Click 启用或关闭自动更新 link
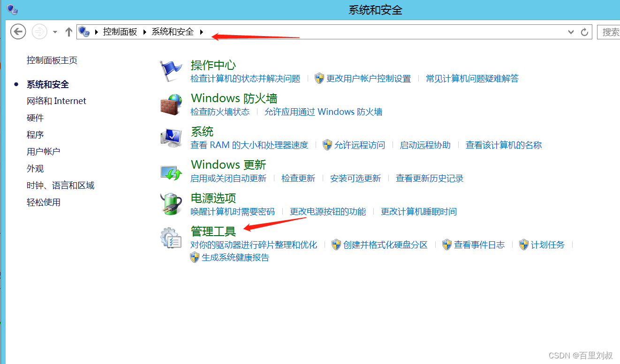Viewport: 620px width, 364px height. [x=228, y=178]
